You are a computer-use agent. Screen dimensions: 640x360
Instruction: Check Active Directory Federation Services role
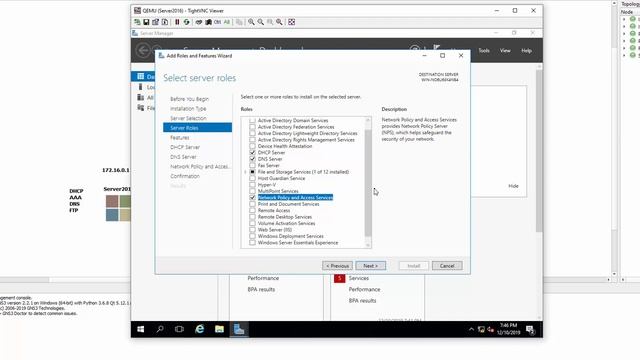coord(252,127)
